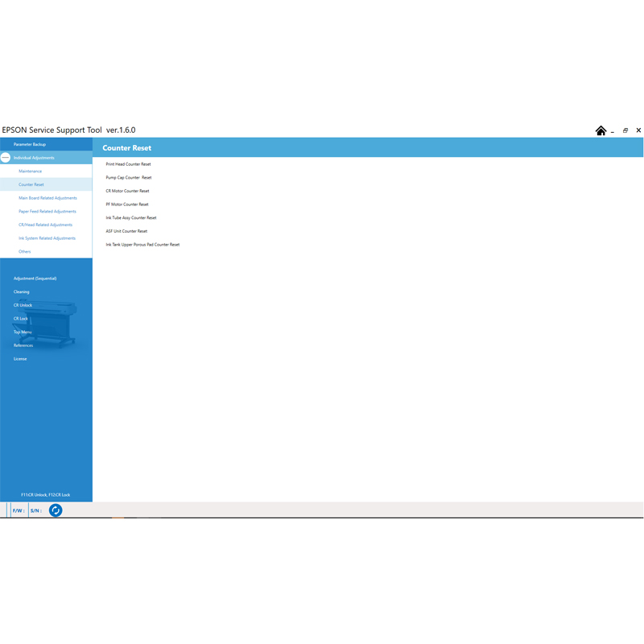Choose Ink Tank Upper Porous Pad Counter Reset
This screenshot has height=644, width=644.
point(142,245)
